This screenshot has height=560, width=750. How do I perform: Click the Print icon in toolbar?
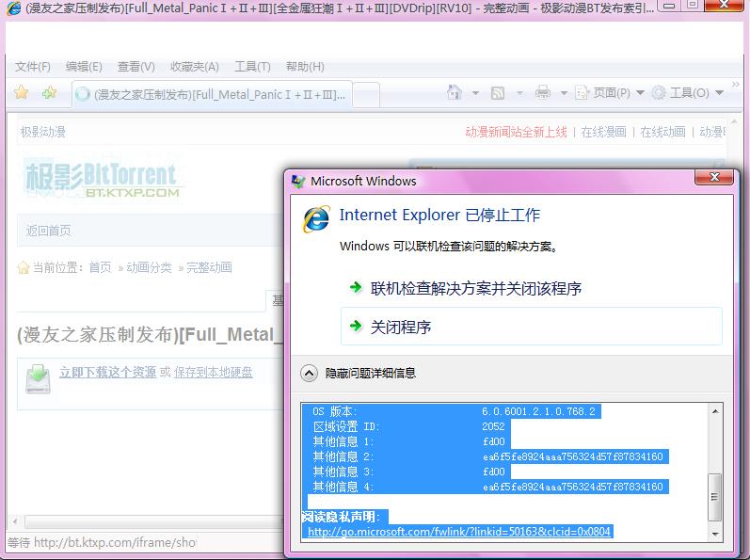point(542,92)
